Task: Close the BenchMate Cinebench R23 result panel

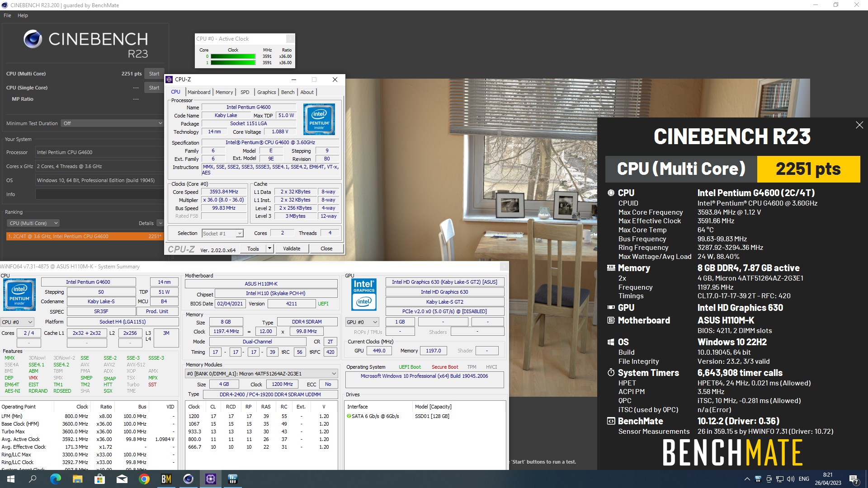Action: [x=859, y=125]
